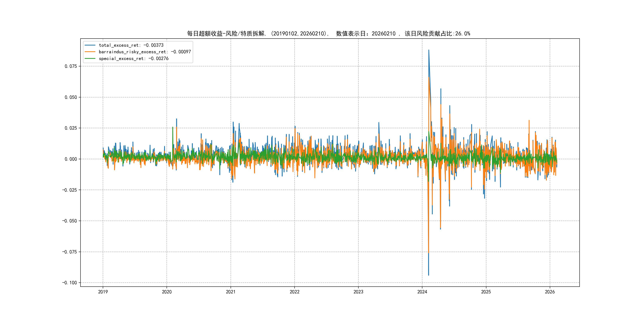Image resolution: width=644 pixels, height=322 pixels.
Task: Click the 2024 x-axis tick label
Action: point(422,292)
